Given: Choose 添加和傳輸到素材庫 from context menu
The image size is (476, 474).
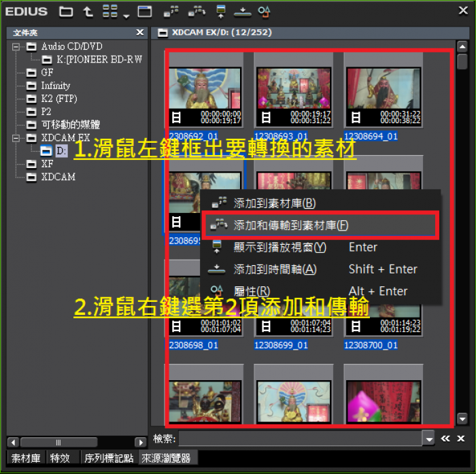Looking at the screenshot, I should point(290,225).
